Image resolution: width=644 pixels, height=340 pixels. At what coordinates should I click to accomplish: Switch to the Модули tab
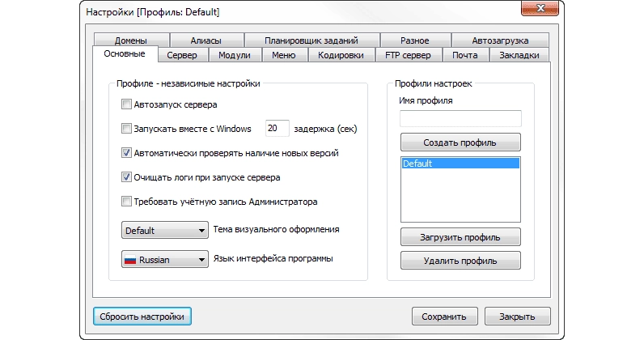click(235, 55)
